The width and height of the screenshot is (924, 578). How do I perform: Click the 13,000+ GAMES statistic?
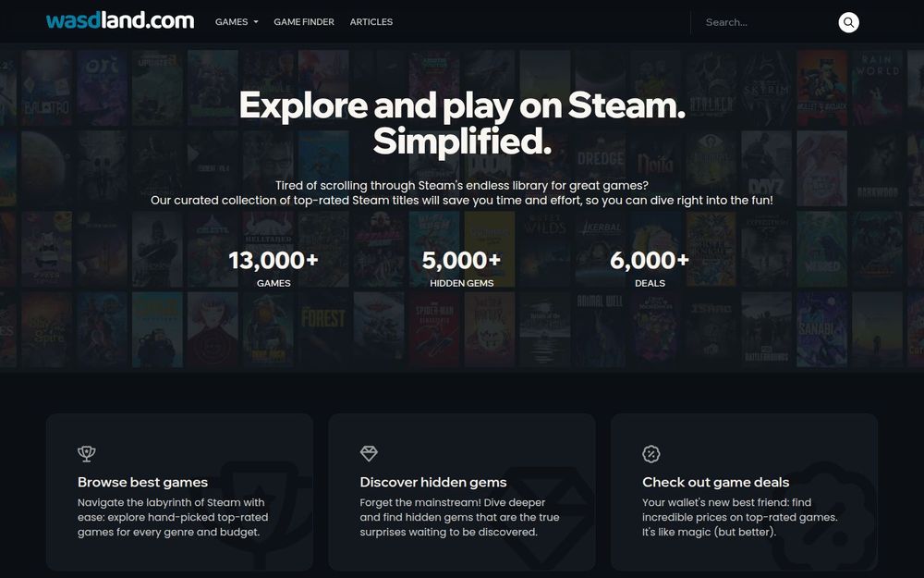[x=274, y=268]
